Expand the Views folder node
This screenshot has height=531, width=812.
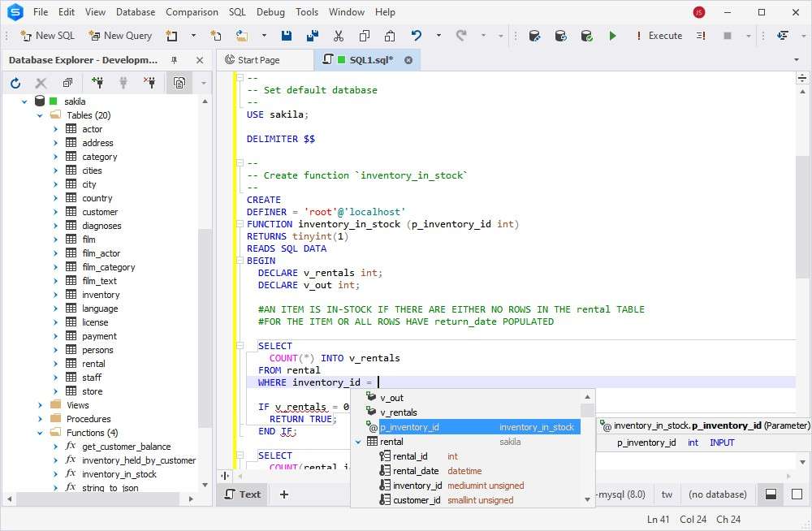[x=40, y=405]
